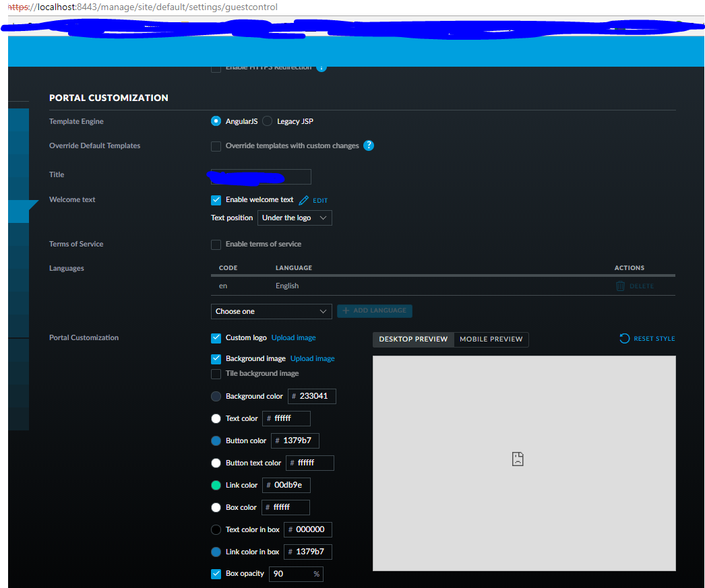Switch to Mobile Preview tab
The height and width of the screenshot is (588, 705).
(491, 339)
